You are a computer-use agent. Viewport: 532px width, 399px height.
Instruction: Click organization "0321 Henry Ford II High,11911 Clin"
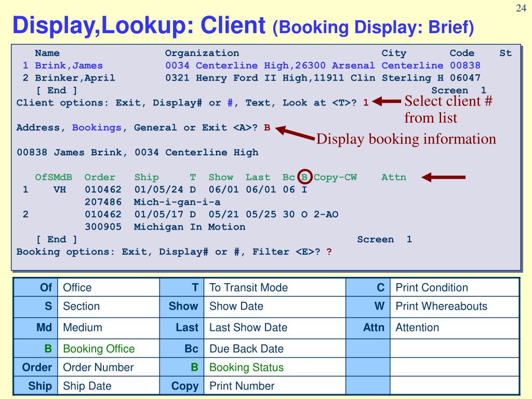point(270,78)
